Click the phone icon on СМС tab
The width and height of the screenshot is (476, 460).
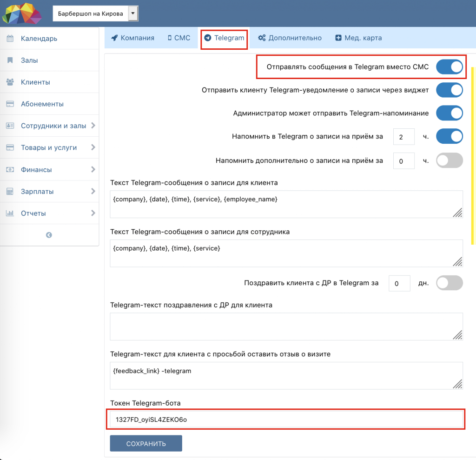170,38
